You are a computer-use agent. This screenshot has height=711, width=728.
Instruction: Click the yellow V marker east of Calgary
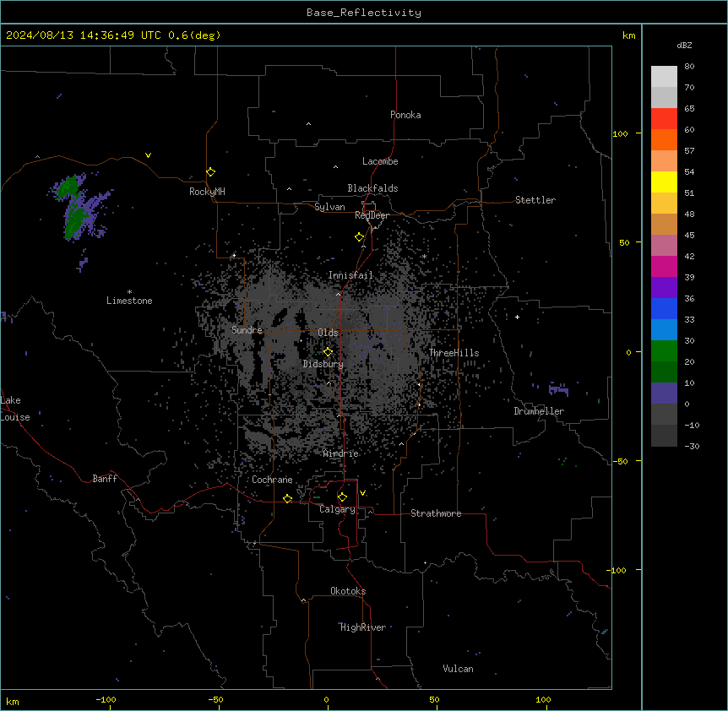(362, 493)
